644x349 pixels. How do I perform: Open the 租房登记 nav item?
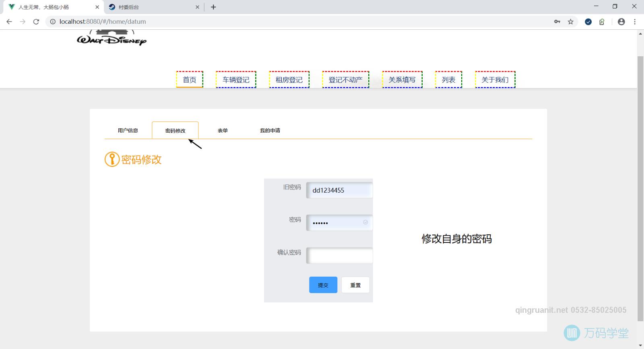click(289, 80)
